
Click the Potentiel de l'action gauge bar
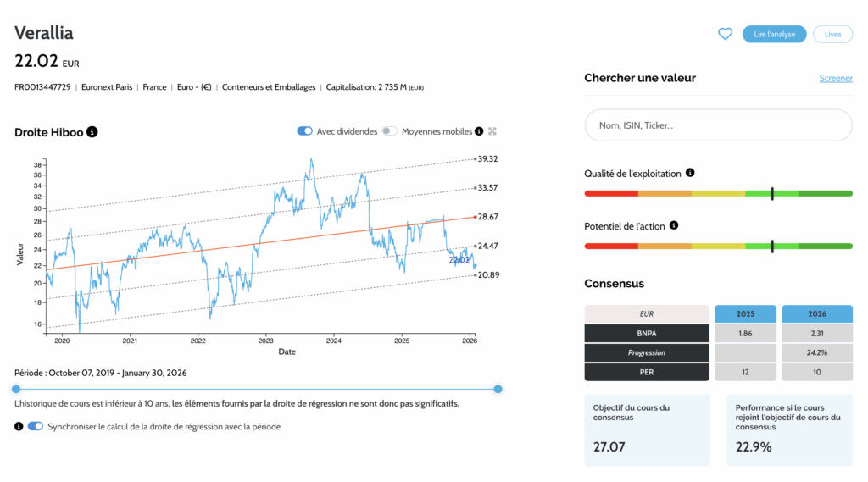pos(718,247)
